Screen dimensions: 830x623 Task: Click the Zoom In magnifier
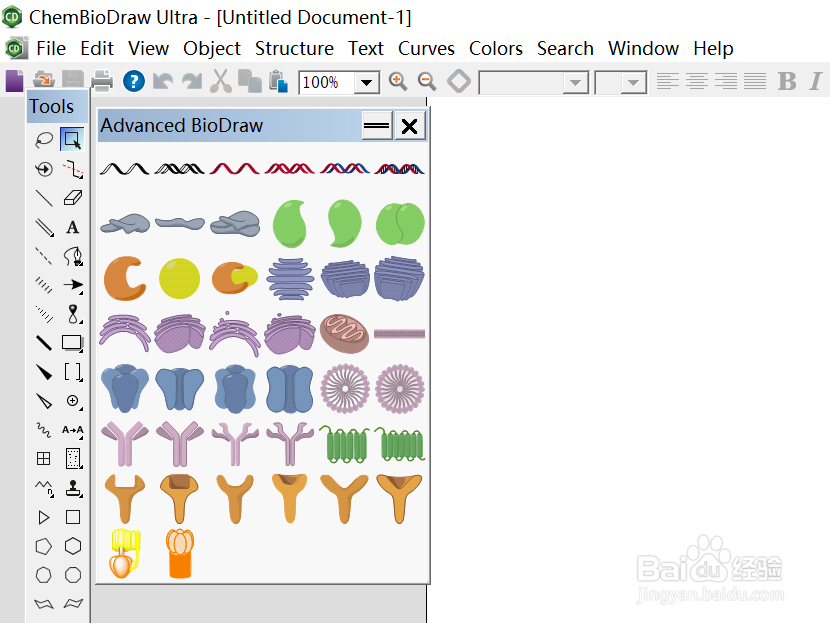(398, 82)
